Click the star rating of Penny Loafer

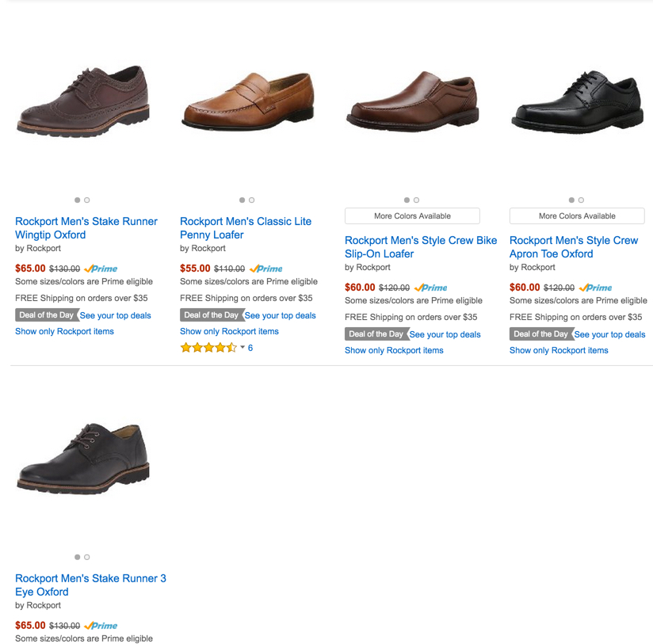pos(208,348)
